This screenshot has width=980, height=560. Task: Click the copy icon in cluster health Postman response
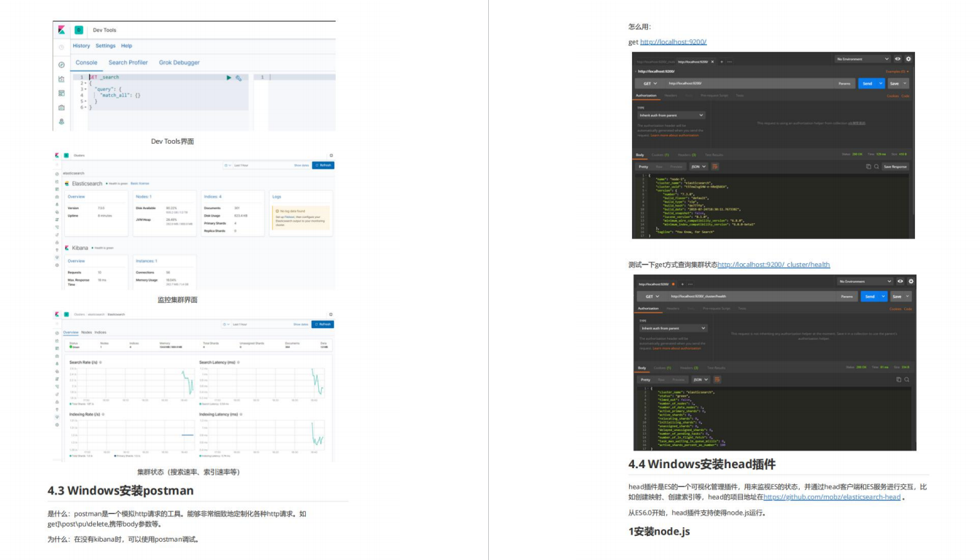click(x=898, y=380)
